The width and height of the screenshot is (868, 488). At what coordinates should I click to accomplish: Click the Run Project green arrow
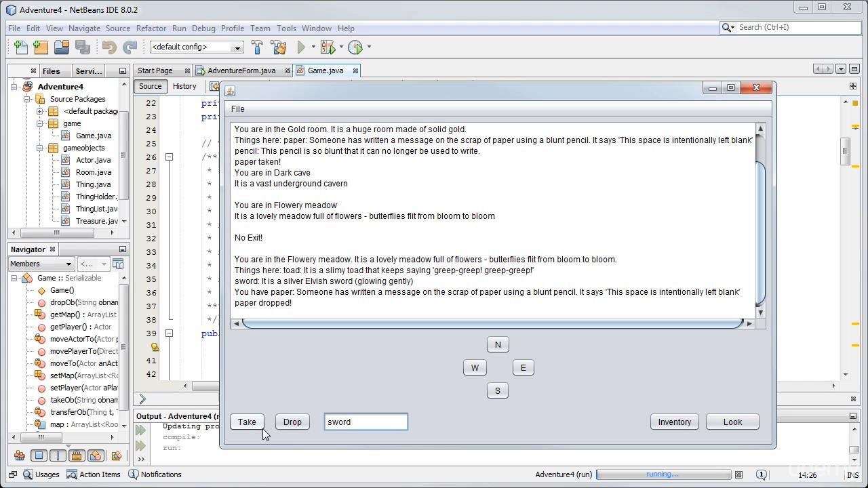301,47
